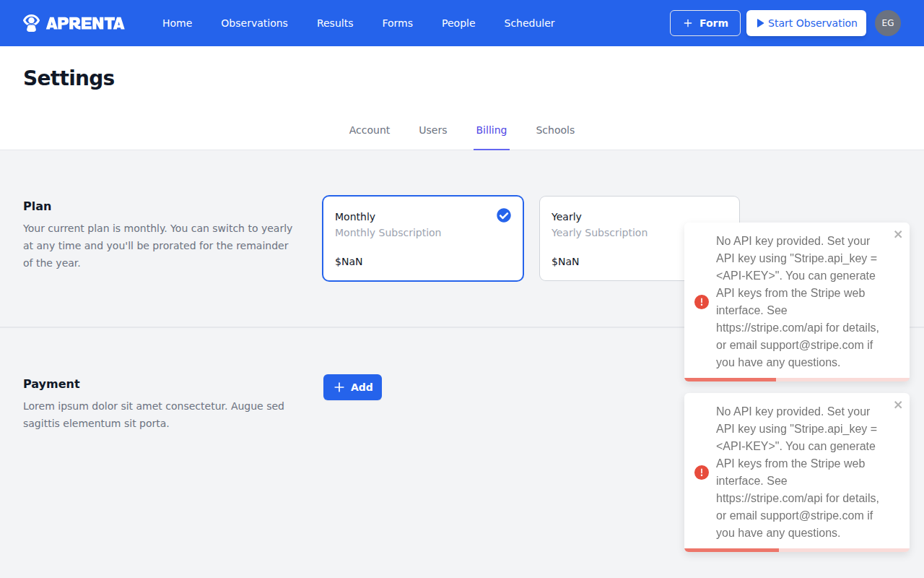The width and height of the screenshot is (924, 578).
Task: Click the play icon on Start Observation
Action: tap(761, 22)
